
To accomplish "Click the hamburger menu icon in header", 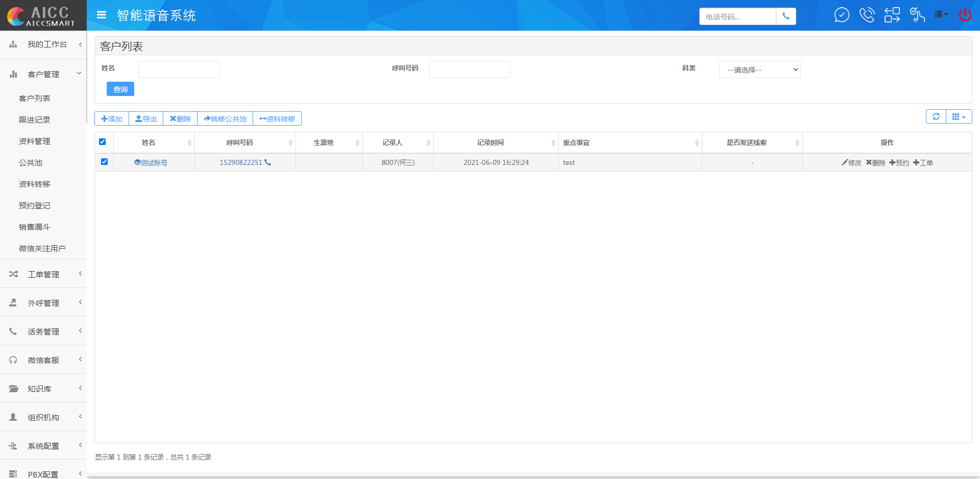I will pyautogui.click(x=102, y=15).
